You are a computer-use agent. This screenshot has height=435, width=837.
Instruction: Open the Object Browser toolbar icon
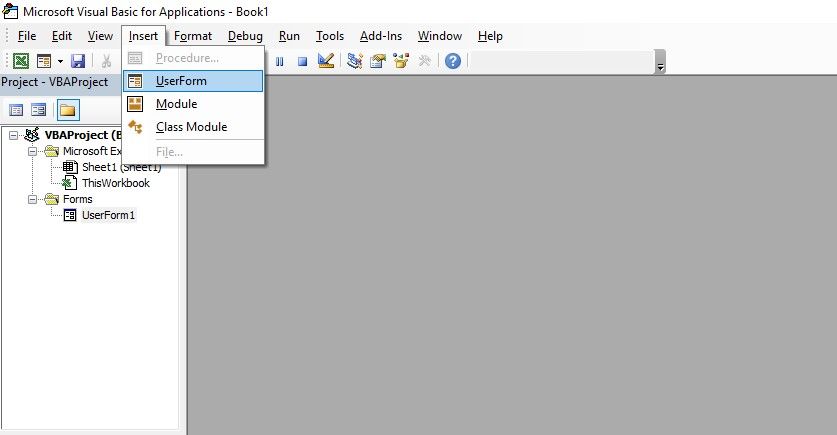(401, 61)
